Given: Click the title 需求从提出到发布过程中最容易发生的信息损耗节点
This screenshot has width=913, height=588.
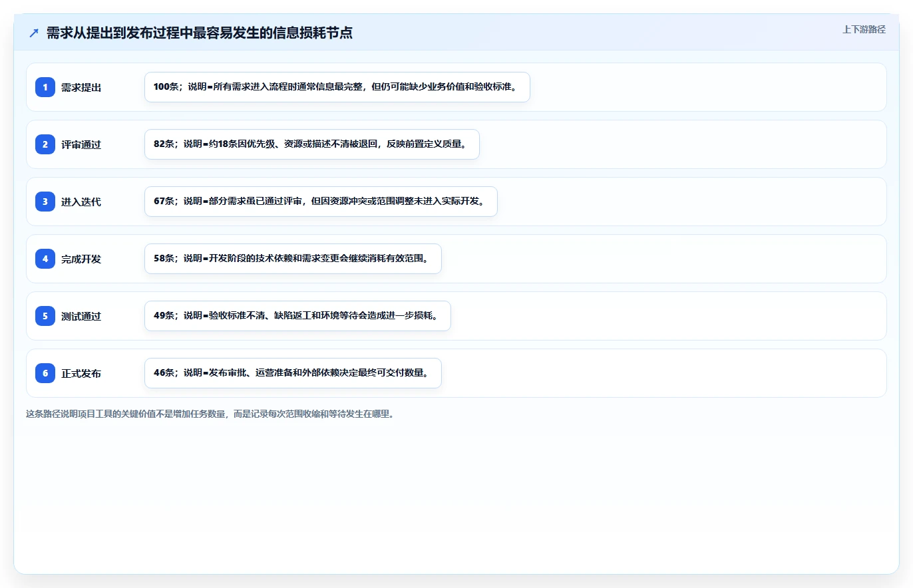Looking at the screenshot, I should point(200,33).
